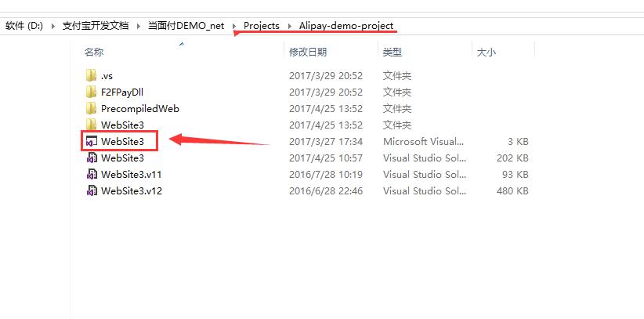Expand the breadcrumb arrow after 支付宝开发文档

click(x=139, y=26)
